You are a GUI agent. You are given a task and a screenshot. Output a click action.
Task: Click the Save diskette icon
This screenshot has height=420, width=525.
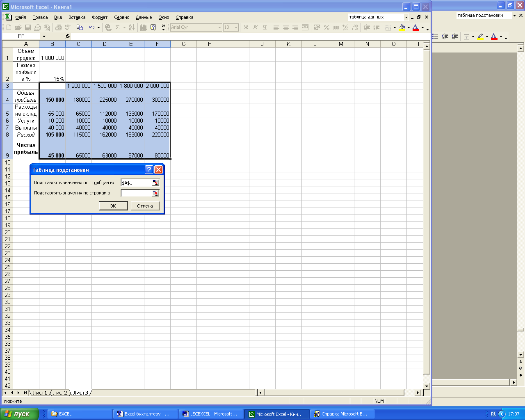click(28, 27)
